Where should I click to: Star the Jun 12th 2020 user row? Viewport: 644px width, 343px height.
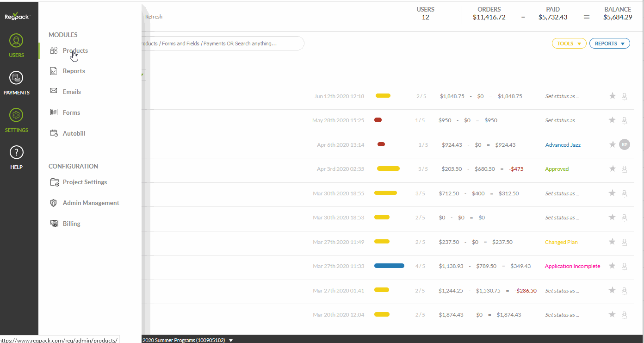click(612, 96)
